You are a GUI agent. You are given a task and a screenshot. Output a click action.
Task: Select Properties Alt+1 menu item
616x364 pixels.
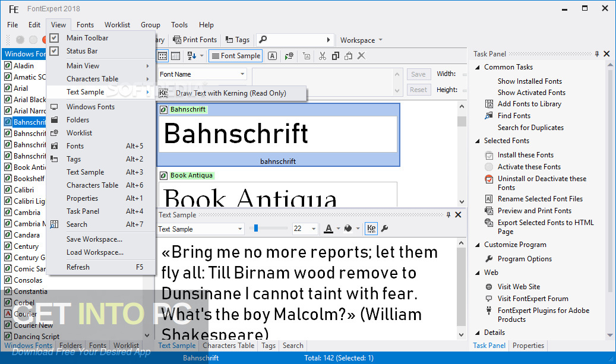(100, 198)
